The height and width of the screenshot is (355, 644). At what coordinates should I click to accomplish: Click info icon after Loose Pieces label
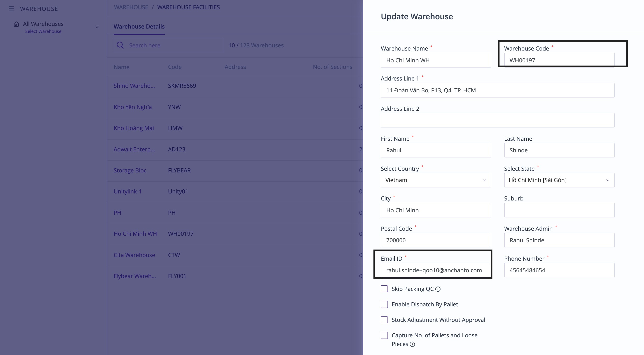click(x=412, y=345)
